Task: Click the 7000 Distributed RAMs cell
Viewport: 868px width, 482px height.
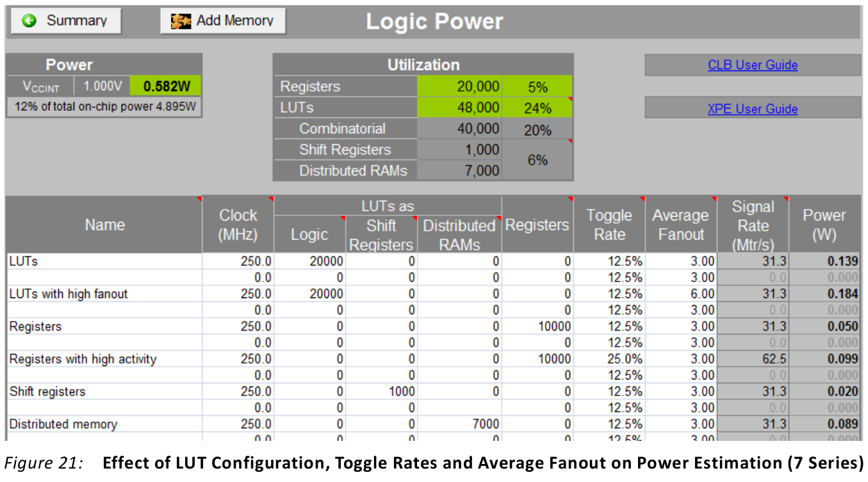Action: click(459, 424)
